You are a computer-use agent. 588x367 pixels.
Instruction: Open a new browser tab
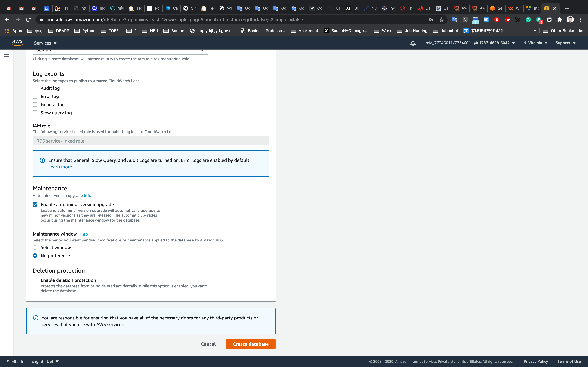coord(567,8)
